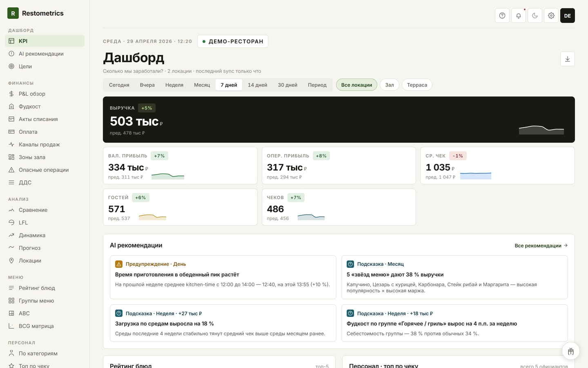Click the Оплата card icon
Image resolution: width=588 pixels, height=368 pixels.
pyautogui.click(x=11, y=132)
